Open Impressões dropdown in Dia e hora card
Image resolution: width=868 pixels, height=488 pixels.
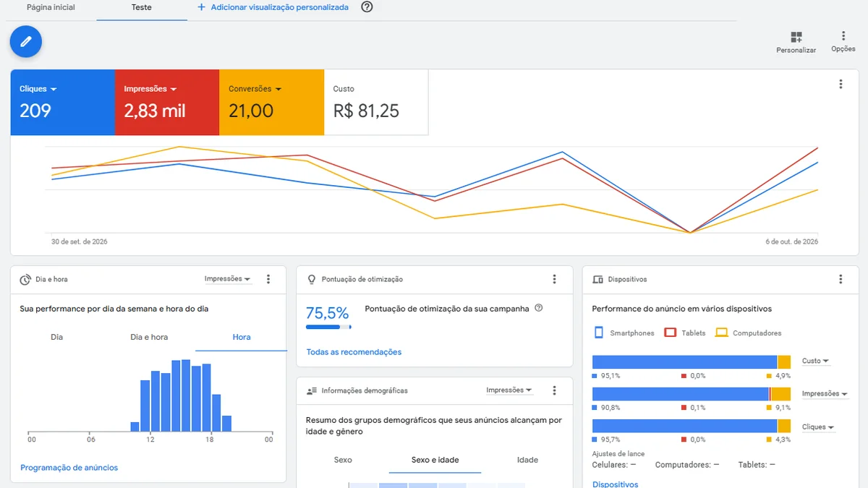coord(228,279)
